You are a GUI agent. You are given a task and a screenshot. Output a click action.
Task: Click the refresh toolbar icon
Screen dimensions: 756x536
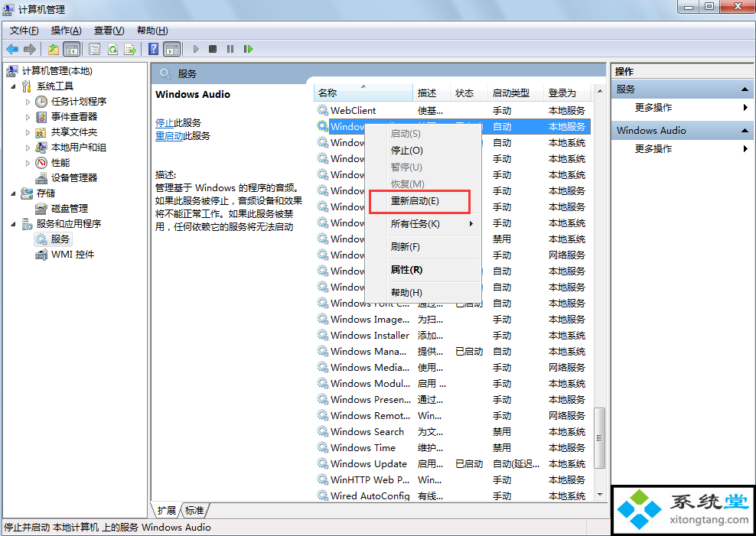[x=112, y=49]
